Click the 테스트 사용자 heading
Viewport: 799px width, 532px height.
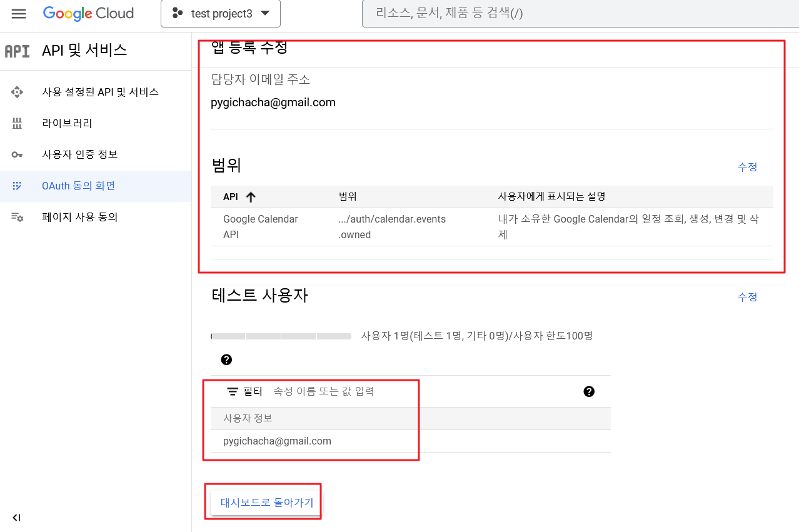(260, 296)
